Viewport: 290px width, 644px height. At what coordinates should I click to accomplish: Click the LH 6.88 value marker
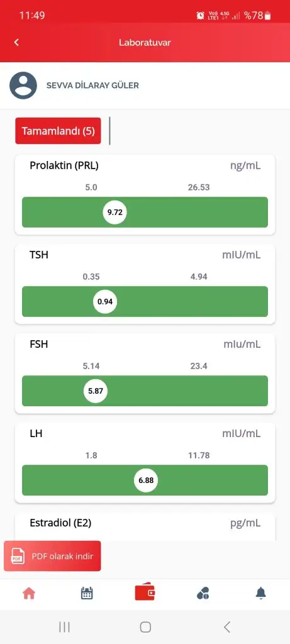(146, 480)
